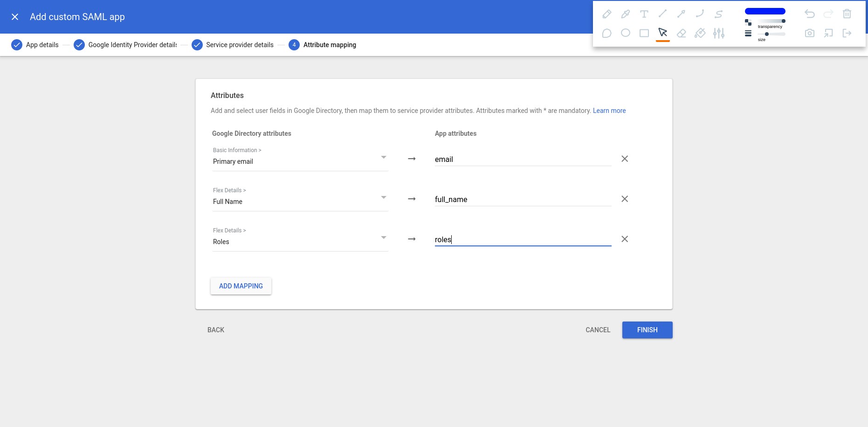Screen dimensions: 868x427
Task: Select the cursor pointer tool
Action: (x=662, y=33)
